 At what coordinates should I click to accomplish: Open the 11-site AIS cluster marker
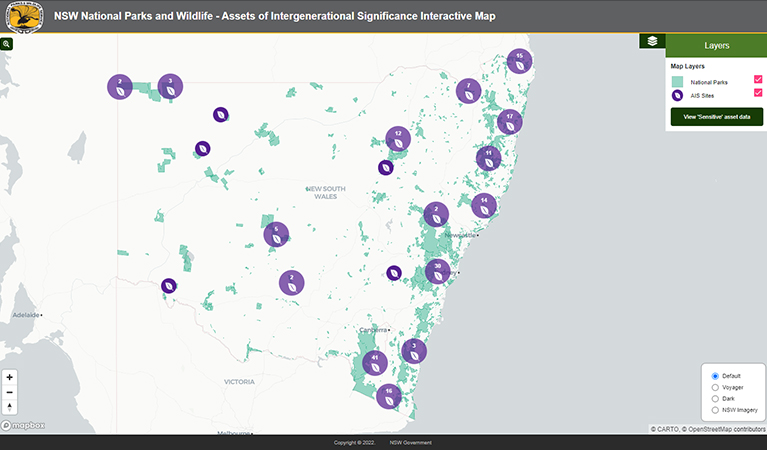[x=489, y=158]
